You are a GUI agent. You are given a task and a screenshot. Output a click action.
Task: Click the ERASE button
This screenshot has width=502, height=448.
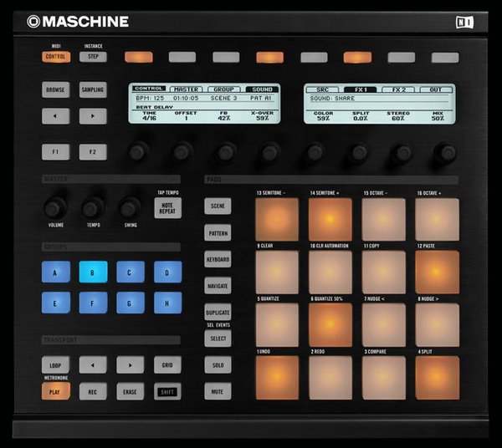click(x=130, y=391)
